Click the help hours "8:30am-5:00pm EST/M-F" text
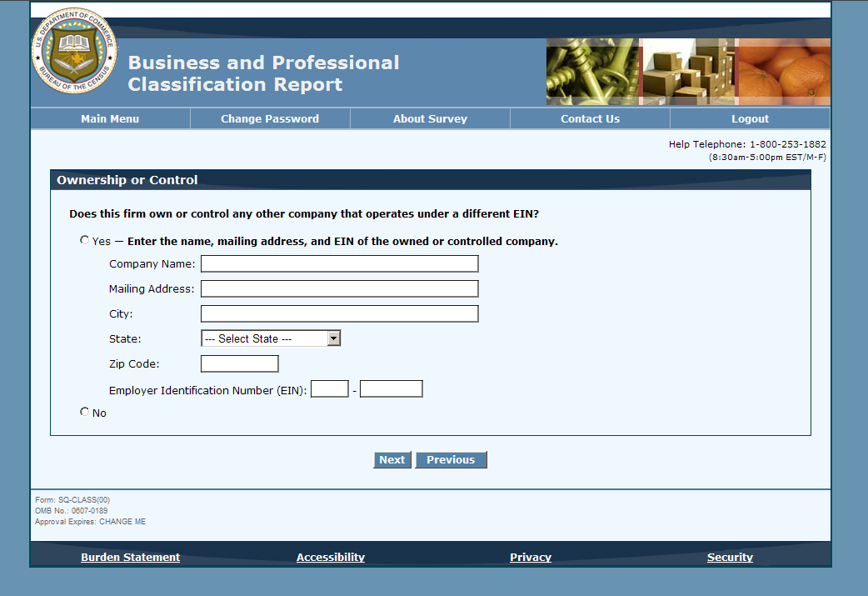868x596 pixels. 767,158
